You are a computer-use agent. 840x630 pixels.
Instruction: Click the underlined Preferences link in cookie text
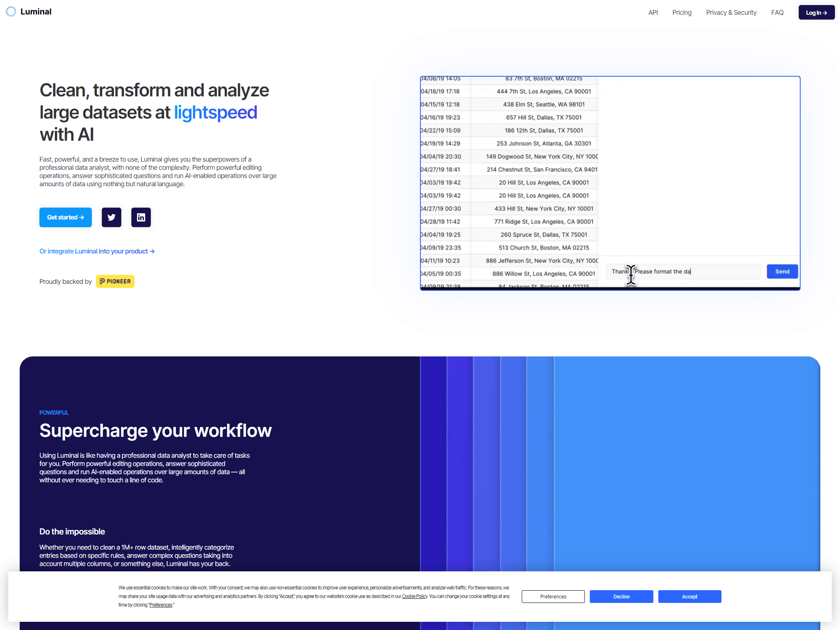coord(161,605)
